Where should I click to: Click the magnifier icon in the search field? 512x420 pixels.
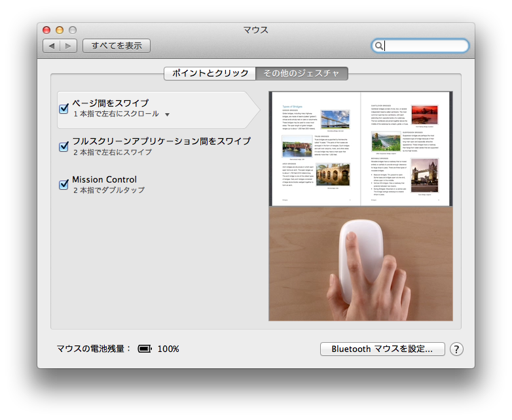click(x=378, y=46)
